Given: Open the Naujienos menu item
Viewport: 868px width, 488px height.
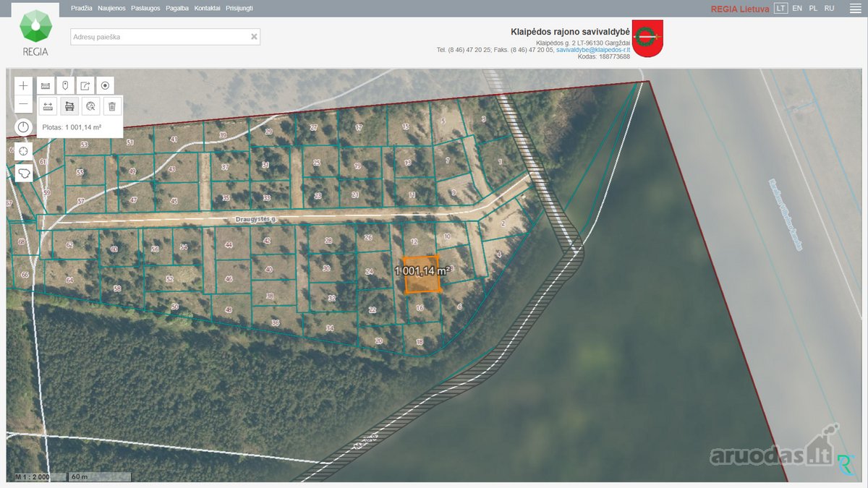Looking at the screenshot, I should tap(111, 8).
